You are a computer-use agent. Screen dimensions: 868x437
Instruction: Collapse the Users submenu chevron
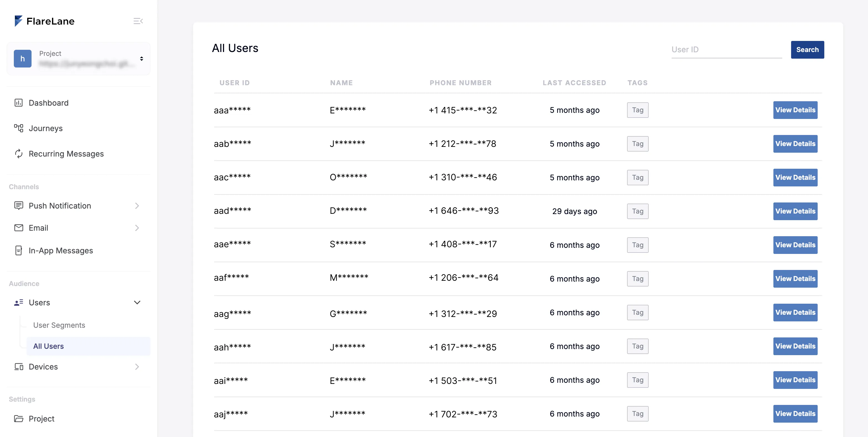click(x=137, y=302)
